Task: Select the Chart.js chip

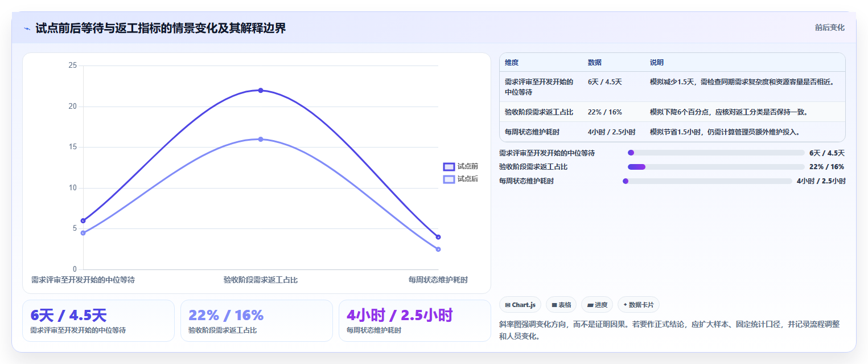Action: click(x=520, y=305)
